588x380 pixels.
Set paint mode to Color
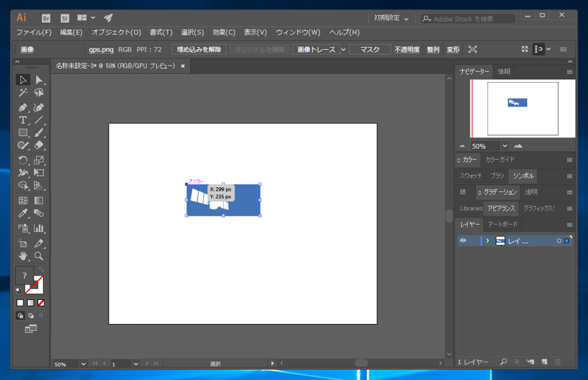coord(21,303)
